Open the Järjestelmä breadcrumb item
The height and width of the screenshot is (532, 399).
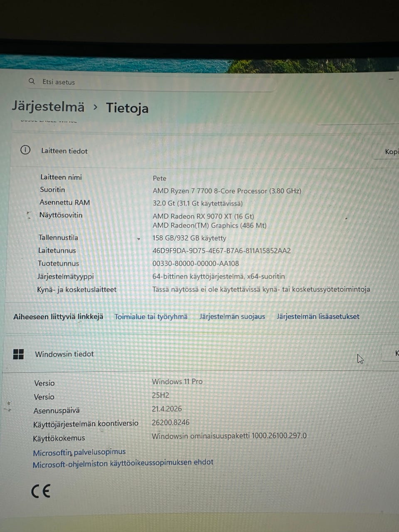click(x=48, y=107)
